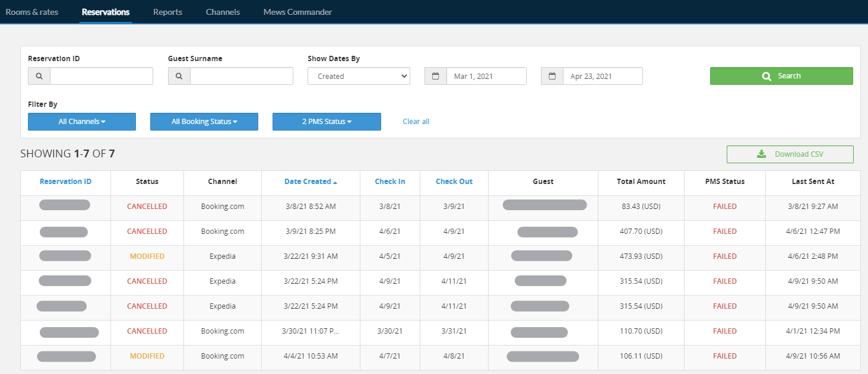Click total amount 106.11 (USD)
The height and width of the screenshot is (374, 868).
pos(641,356)
